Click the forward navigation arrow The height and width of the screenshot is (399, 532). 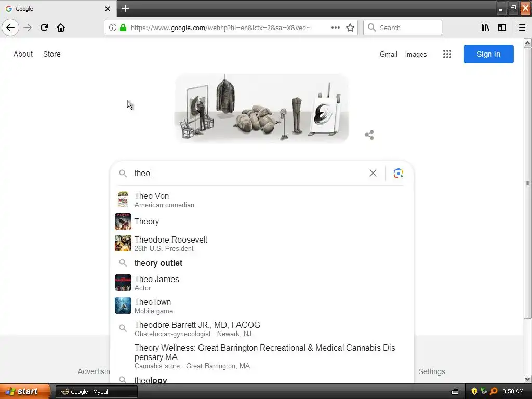point(28,28)
